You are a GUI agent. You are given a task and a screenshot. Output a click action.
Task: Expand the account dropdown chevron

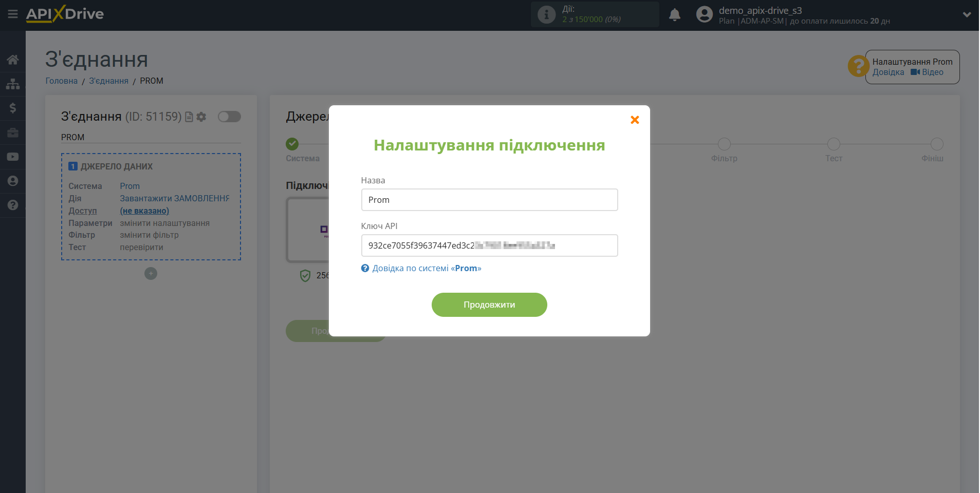[x=967, y=14]
